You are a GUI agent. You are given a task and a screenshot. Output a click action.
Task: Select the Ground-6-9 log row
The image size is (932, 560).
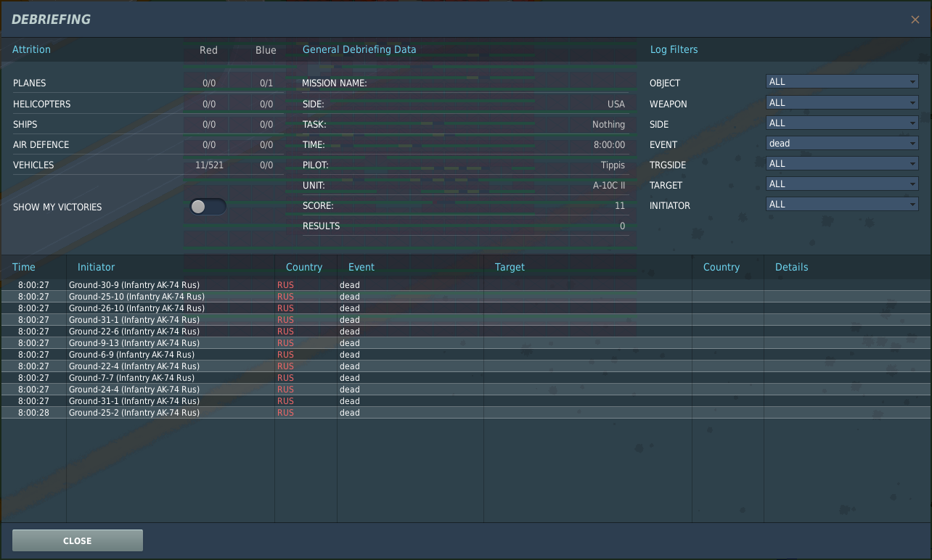(x=466, y=355)
